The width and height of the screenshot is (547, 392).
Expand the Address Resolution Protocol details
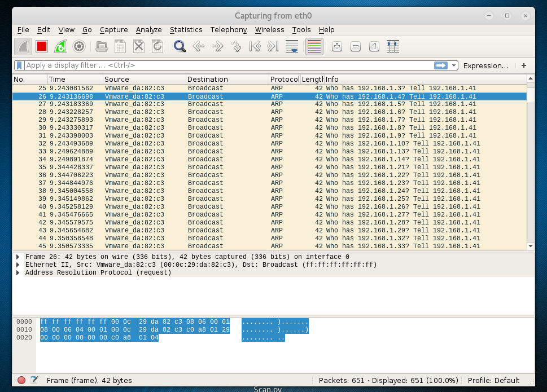19,272
